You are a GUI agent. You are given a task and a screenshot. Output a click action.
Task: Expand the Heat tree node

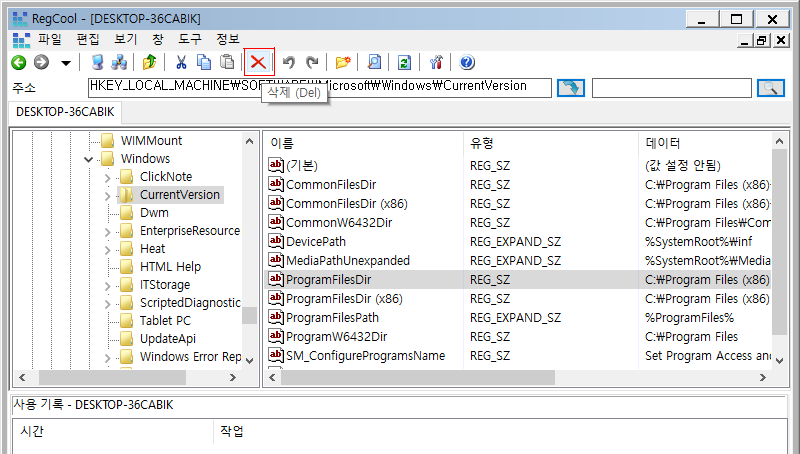(107, 249)
